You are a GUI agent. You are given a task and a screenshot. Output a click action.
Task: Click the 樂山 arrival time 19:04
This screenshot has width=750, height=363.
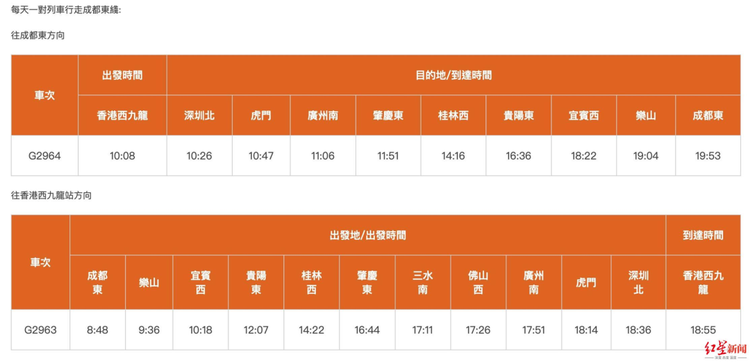pos(646,155)
